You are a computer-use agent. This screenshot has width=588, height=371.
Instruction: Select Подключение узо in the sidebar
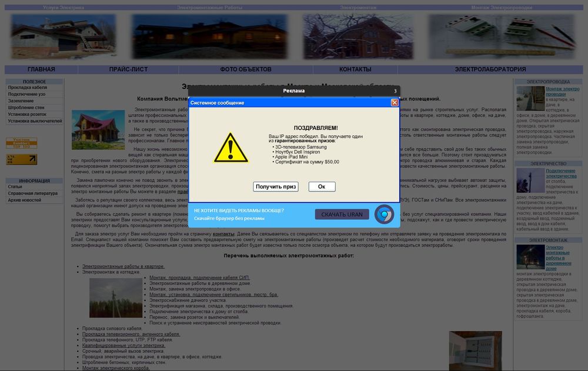[x=26, y=94]
